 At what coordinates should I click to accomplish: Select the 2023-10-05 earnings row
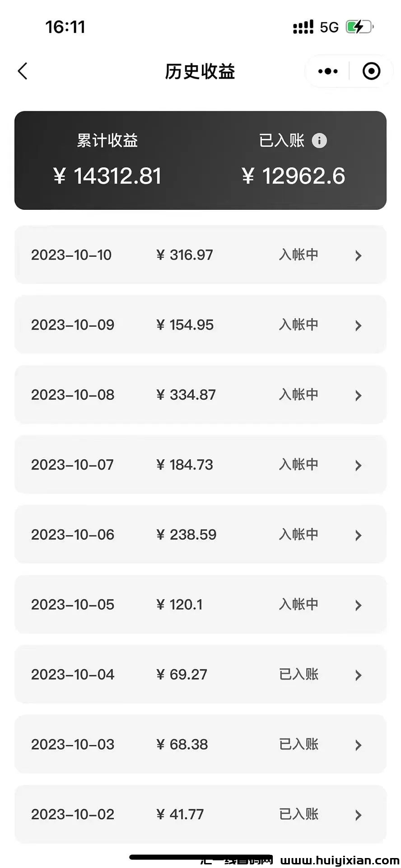coord(200,604)
